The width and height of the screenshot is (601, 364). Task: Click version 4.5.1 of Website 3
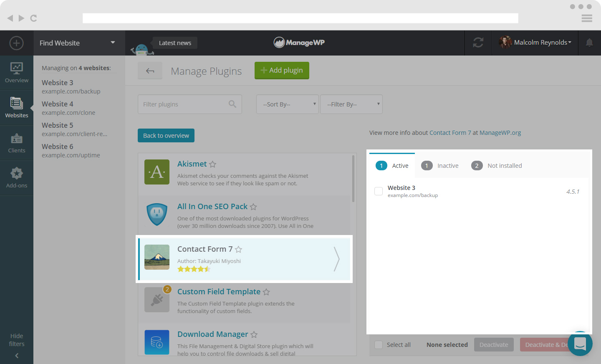573,192
